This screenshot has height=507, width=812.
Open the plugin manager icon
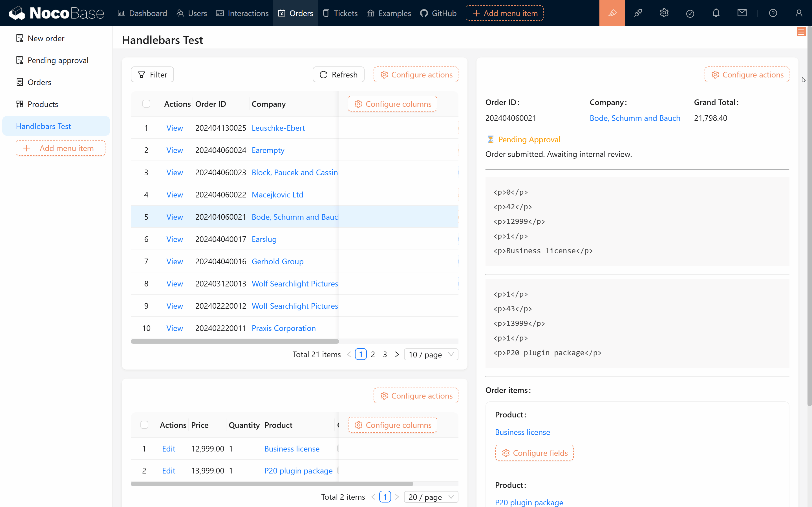[x=638, y=13]
